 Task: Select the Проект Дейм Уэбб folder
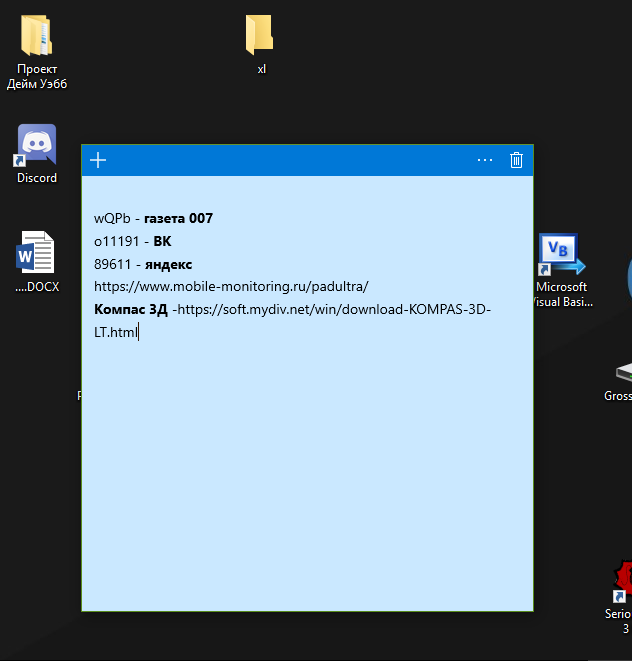tap(37, 52)
